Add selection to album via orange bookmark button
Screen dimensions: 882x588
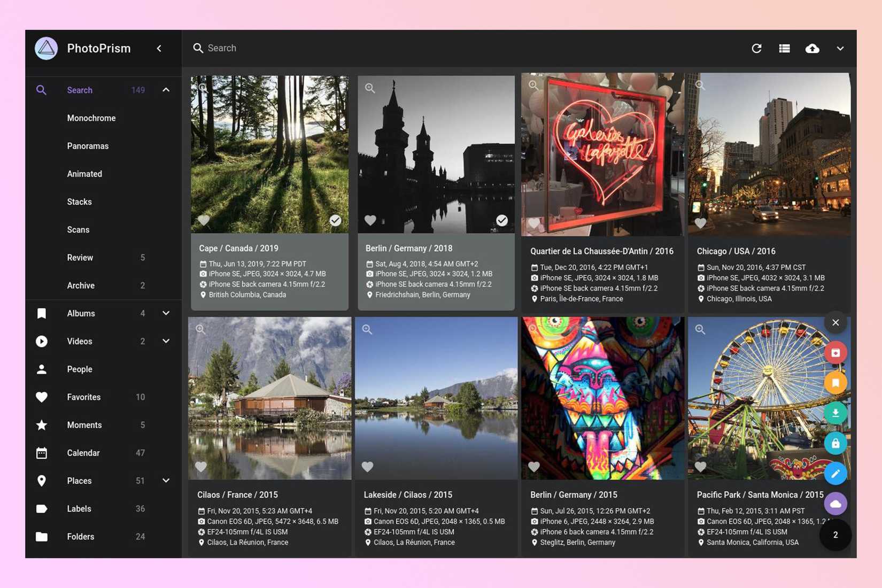point(835,383)
